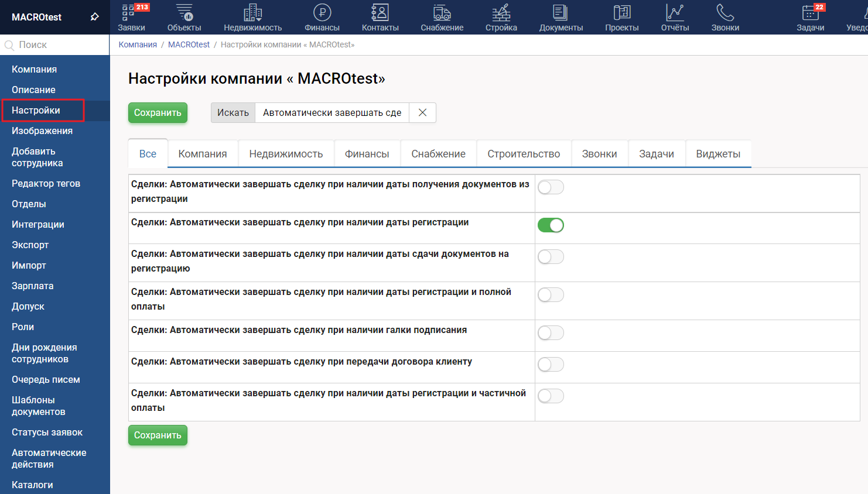Disable auto-complete deal on registration date
Image resolution: width=868 pixels, height=494 pixels.
[x=551, y=225]
